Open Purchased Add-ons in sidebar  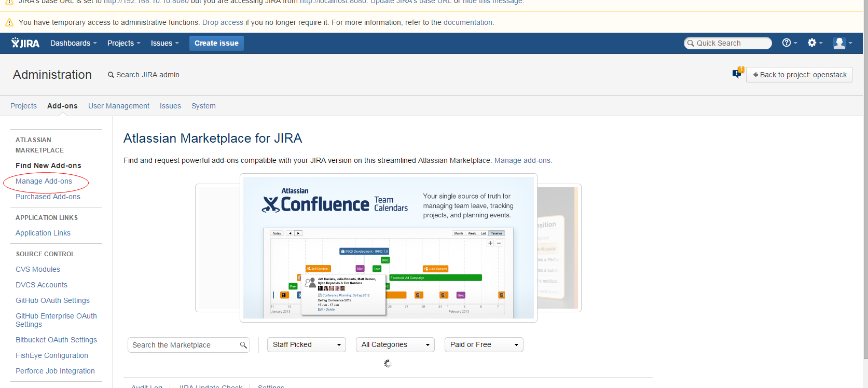click(x=48, y=197)
